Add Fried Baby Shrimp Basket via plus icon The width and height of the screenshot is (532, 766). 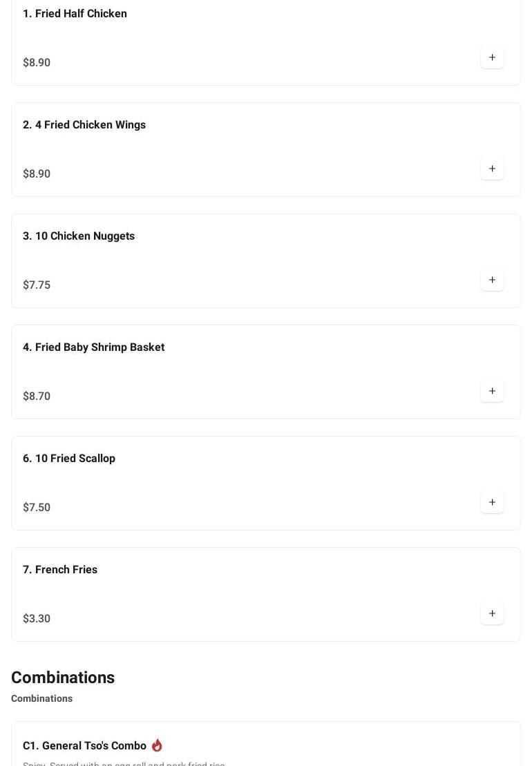[x=492, y=391]
